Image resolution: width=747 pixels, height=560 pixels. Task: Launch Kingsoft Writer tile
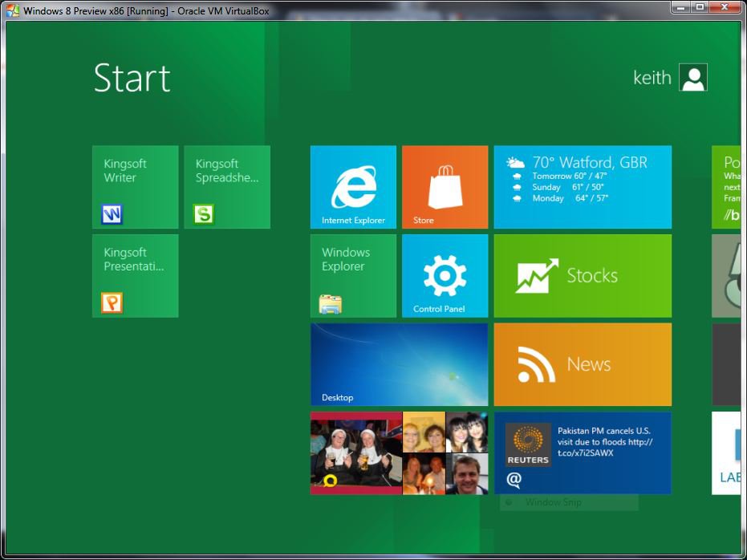pyautogui.click(x=136, y=187)
